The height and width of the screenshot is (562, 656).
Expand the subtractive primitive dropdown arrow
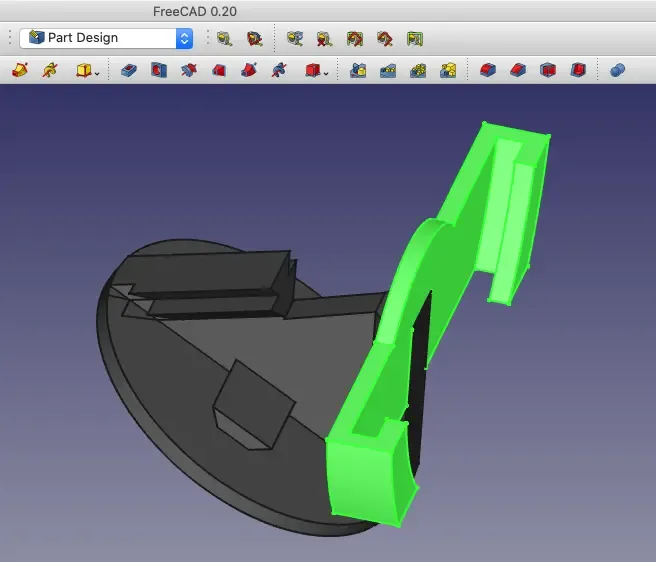tap(326, 72)
